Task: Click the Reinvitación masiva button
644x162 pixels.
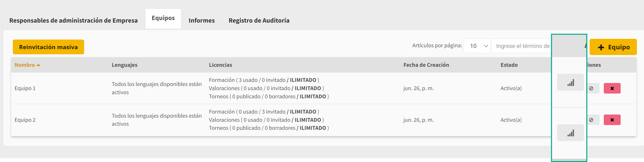Action: 48,47
